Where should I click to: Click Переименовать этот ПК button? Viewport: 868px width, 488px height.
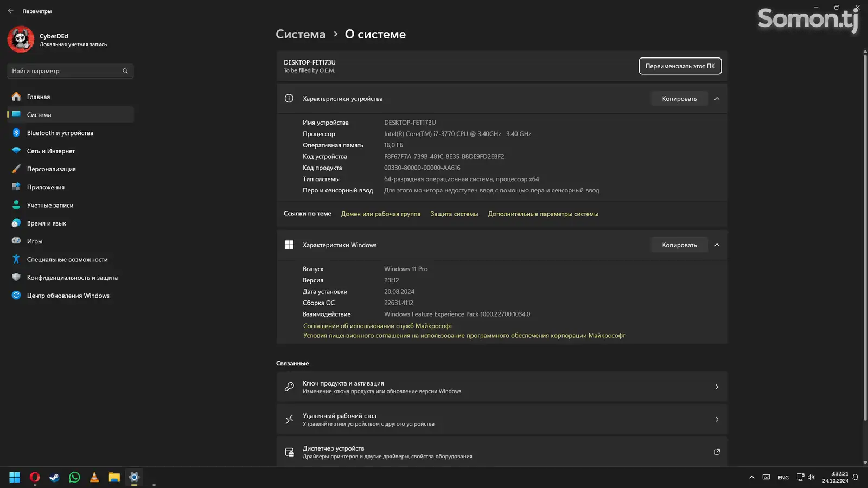click(680, 66)
